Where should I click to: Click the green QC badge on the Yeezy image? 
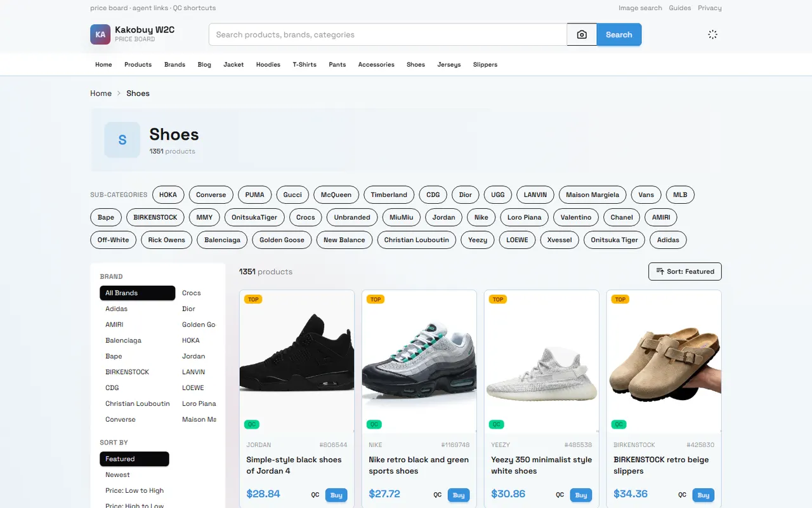497,424
